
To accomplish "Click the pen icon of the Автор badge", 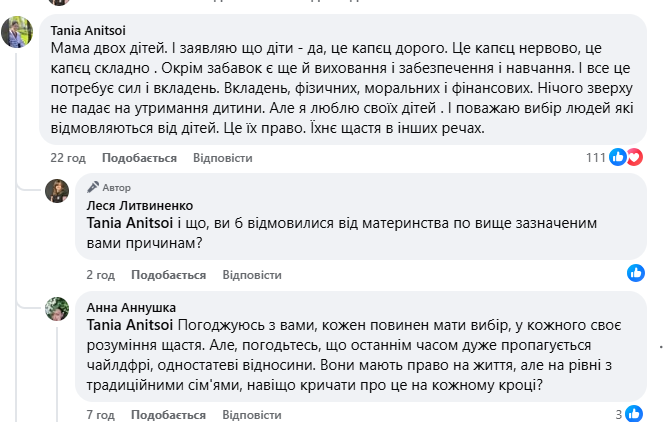I will (x=93, y=187).
